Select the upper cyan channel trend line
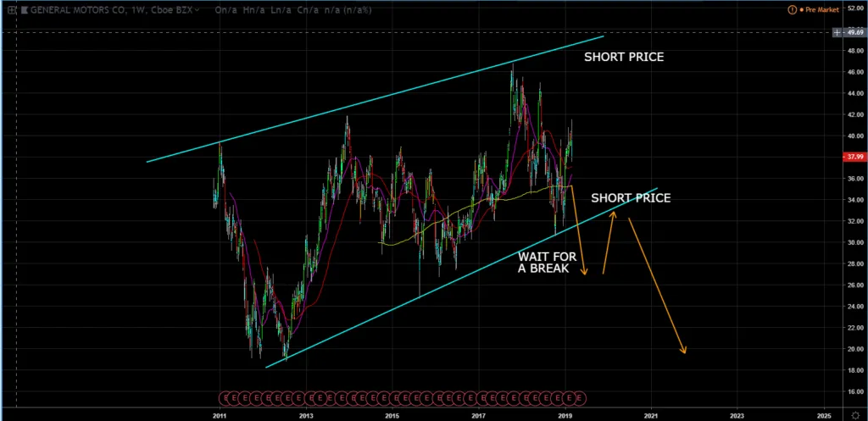Image resolution: width=868 pixels, height=421 pixels. tap(375, 98)
